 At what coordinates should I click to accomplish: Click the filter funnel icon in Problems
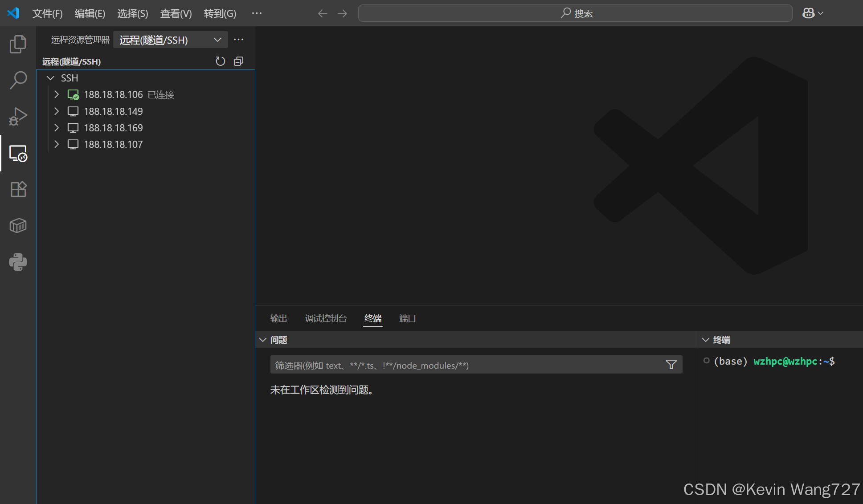[x=671, y=365]
